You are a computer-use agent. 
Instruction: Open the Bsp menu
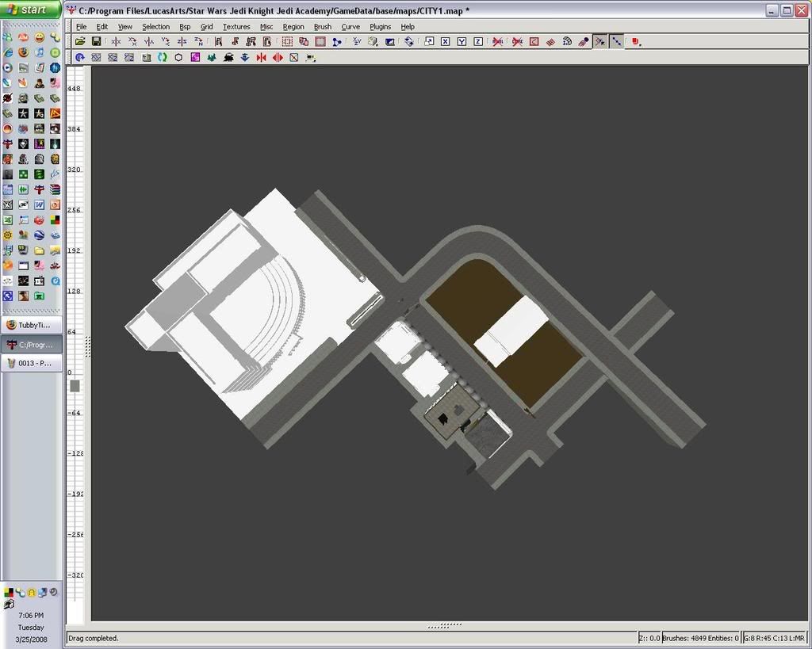[x=185, y=26]
